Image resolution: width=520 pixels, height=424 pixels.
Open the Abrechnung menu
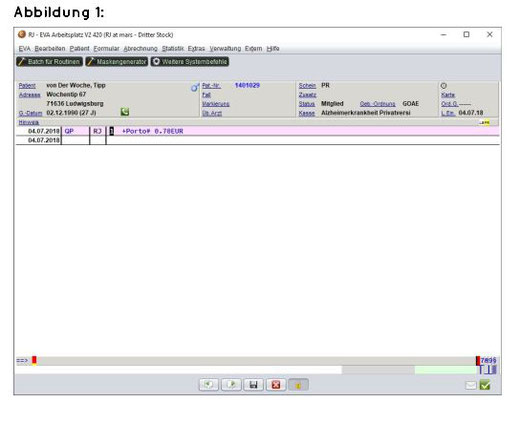point(140,49)
